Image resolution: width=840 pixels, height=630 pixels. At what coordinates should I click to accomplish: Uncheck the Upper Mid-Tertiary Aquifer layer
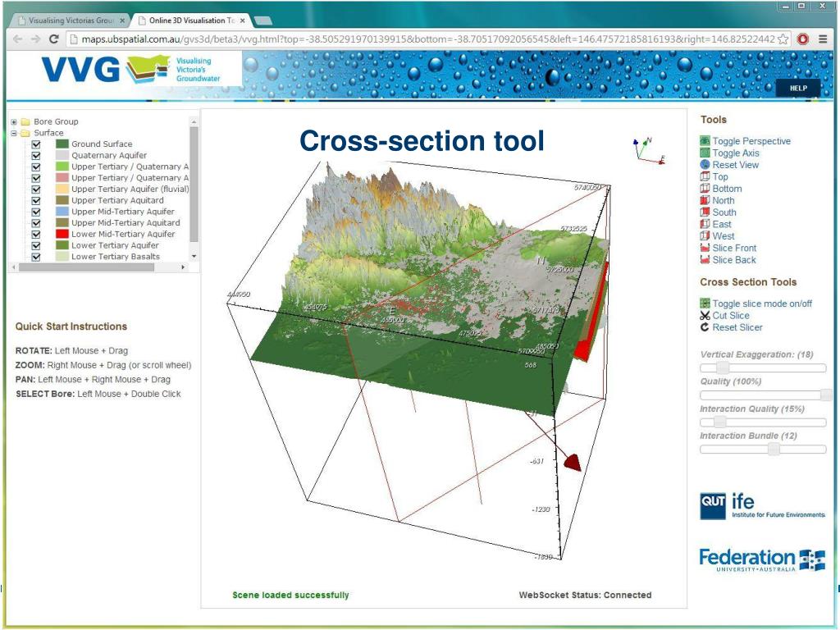point(36,212)
